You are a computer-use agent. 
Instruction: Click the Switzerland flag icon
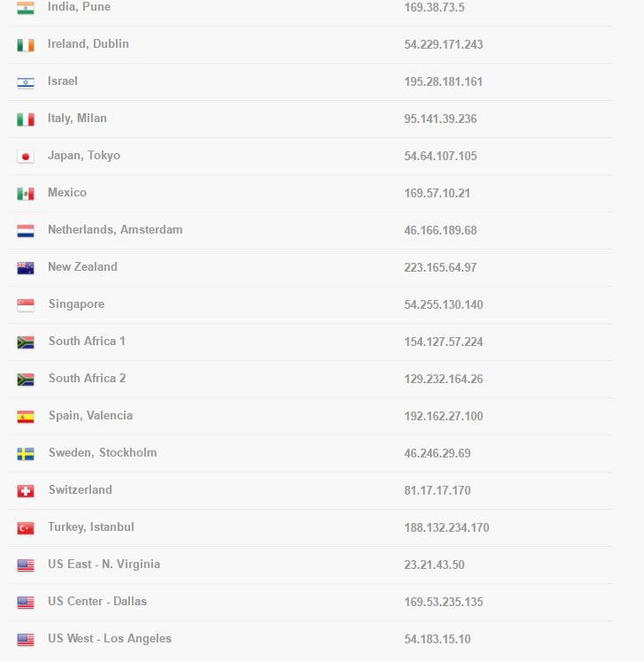[26, 491]
